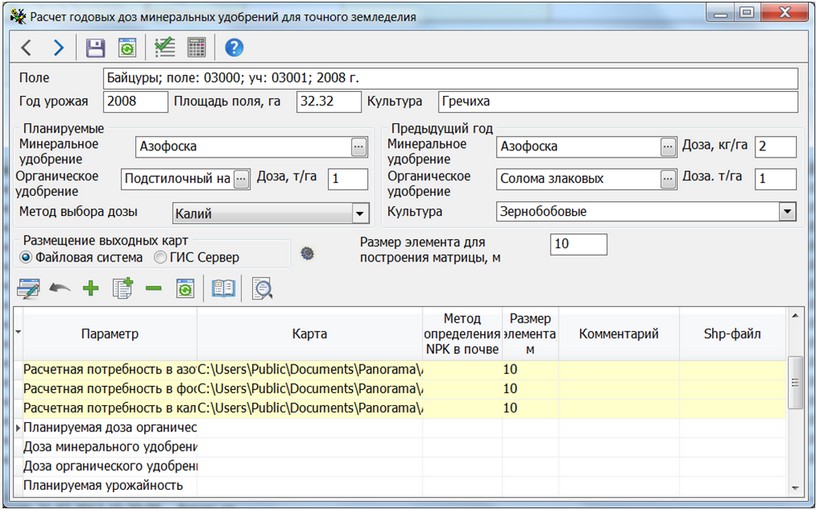Click the blue forward arrow icon
The width and height of the screenshot is (817, 510).
pos(58,47)
